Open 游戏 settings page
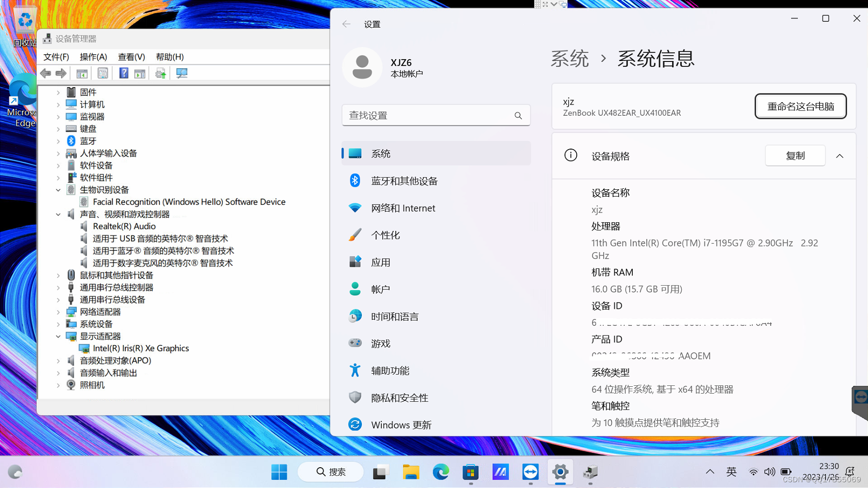Viewport: 868px width, 488px height. [x=436, y=343]
